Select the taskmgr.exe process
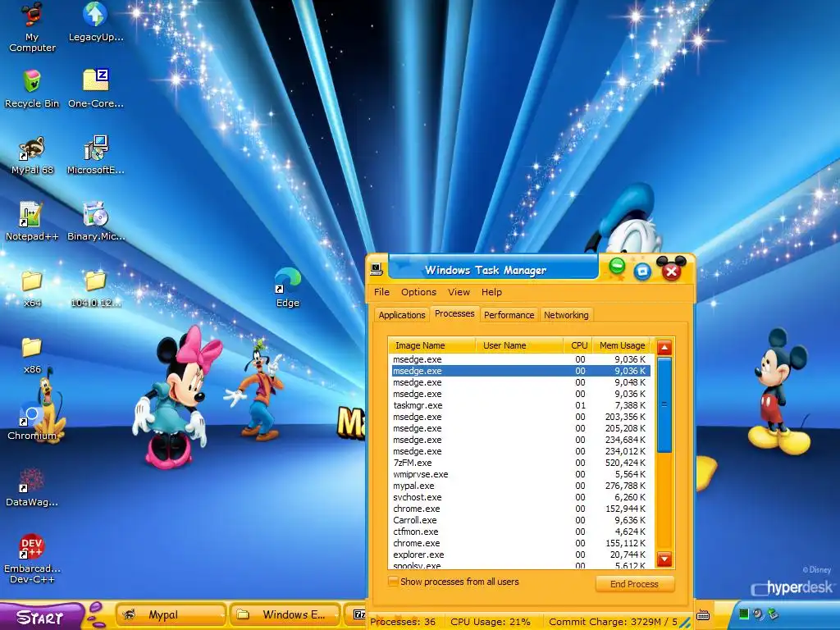 [x=519, y=405]
